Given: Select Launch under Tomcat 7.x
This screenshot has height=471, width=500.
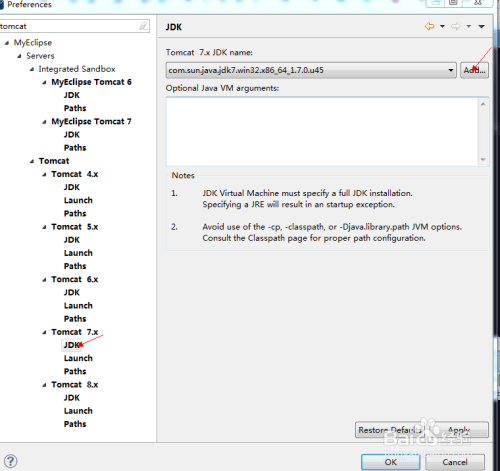Looking at the screenshot, I should [x=78, y=358].
